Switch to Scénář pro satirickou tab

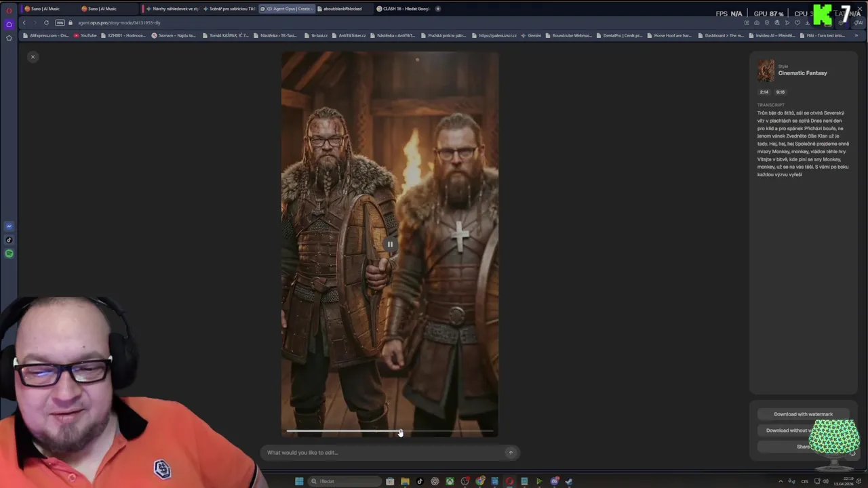coord(229,9)
